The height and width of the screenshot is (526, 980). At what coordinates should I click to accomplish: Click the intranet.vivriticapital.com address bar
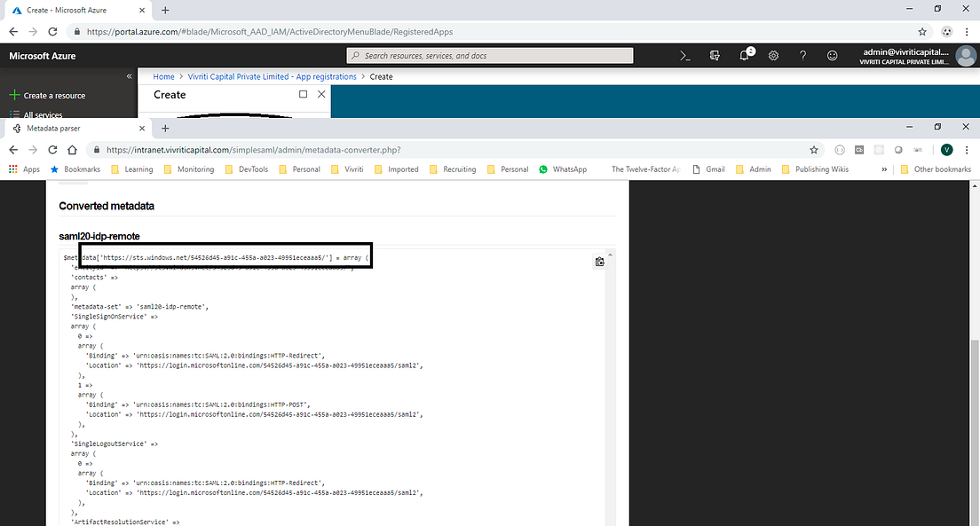coord(456,149)
